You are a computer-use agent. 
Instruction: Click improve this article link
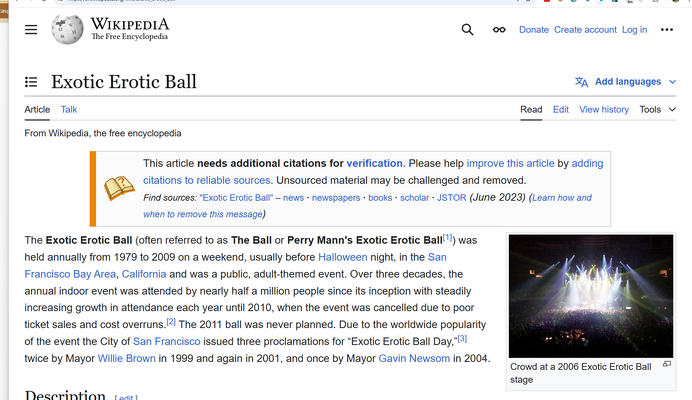[x=510, y=163]
